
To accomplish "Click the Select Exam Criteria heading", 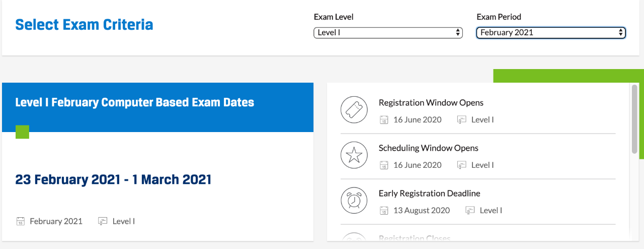I will (x=84, y=25).
